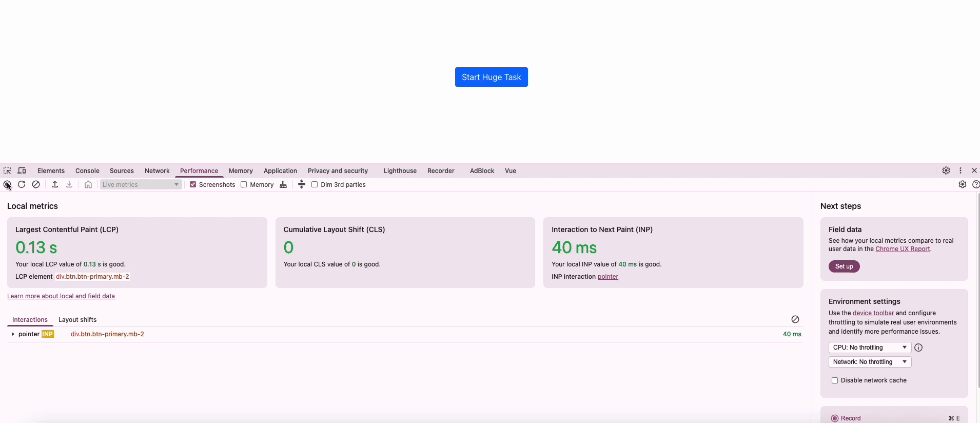Image resolution: width=980 pixels, height=423 pixels.
Task: Open the CPU throttling dropdown
Action: pos(869,348)
